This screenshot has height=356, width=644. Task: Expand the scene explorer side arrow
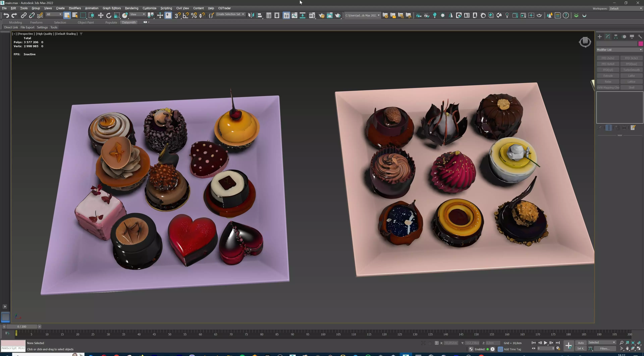coord(5,306)
